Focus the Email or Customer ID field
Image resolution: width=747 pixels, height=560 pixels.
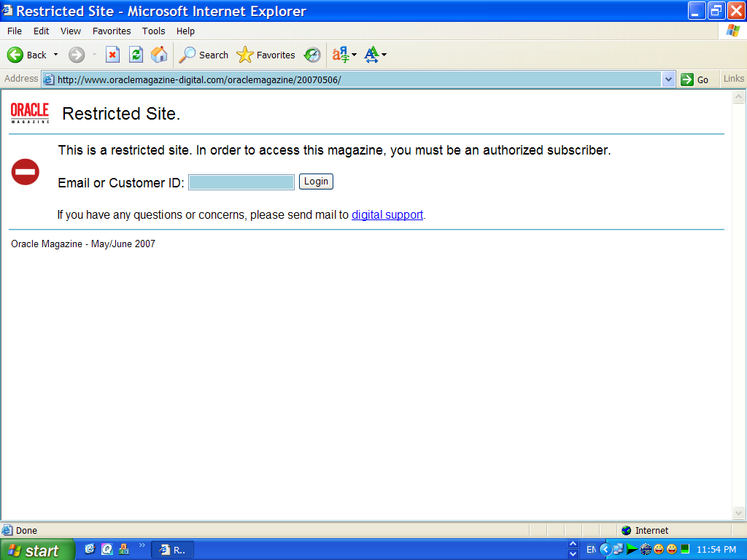[x=241, y=182]
